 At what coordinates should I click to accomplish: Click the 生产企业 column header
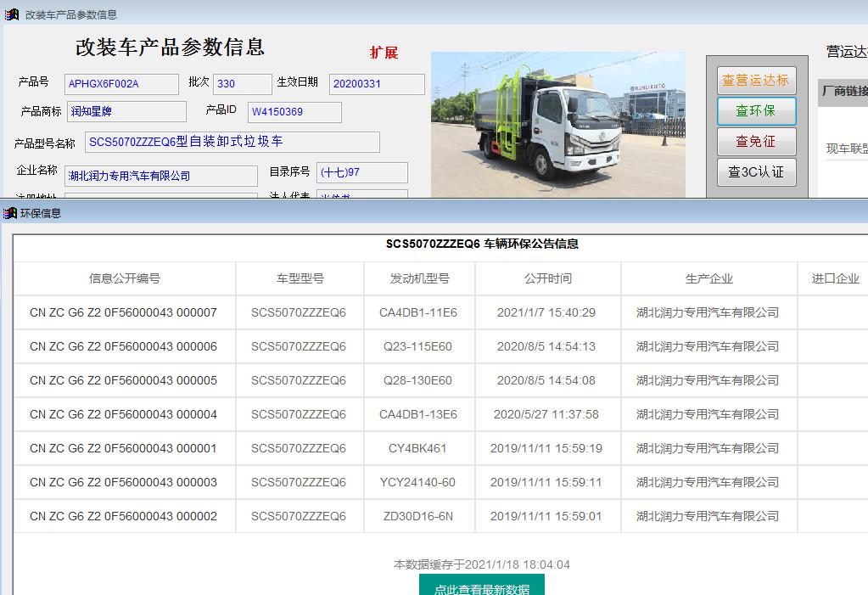tap(709, 278)
